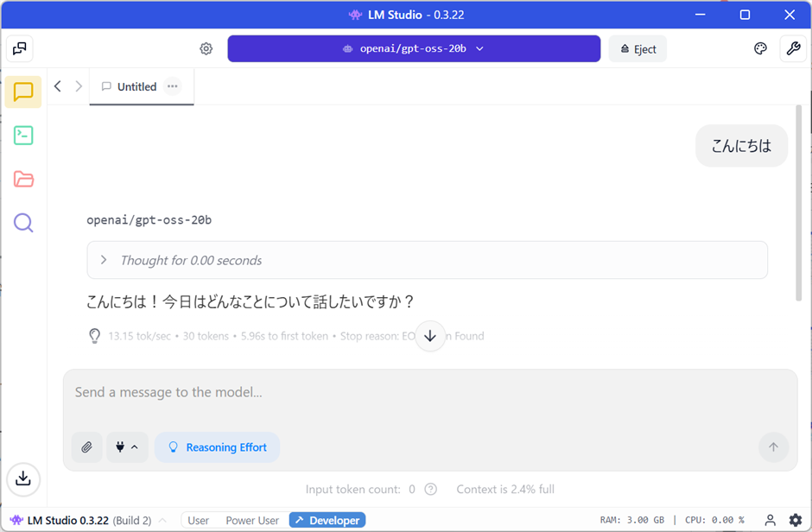Open the Developer terminal sidebar icon

coord(23,136)
